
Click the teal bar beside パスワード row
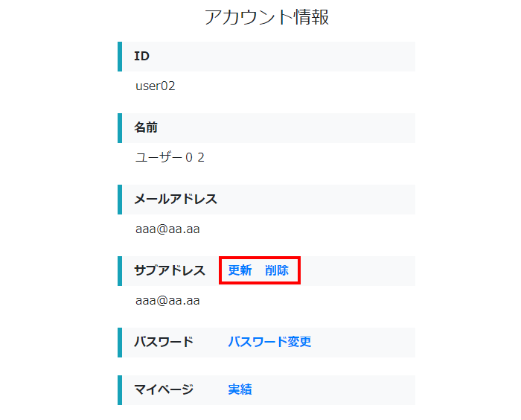[x=120, y=343]
